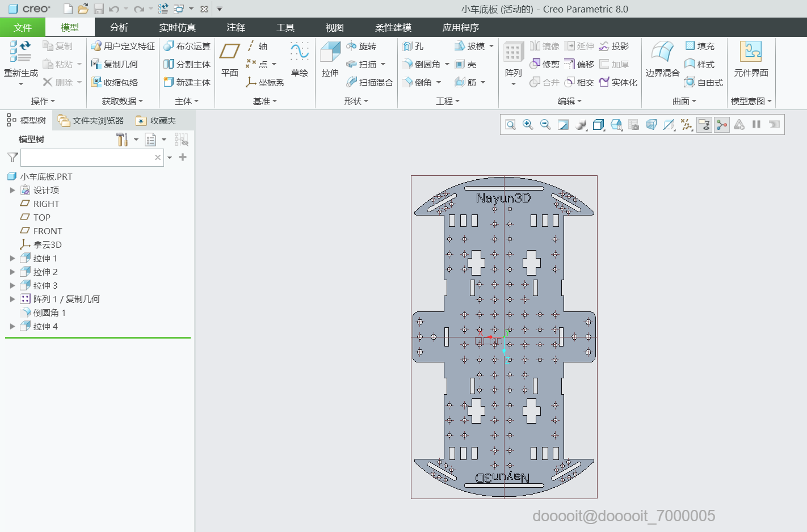
Task: Toggle spin center display button
Action: pos(722,125)
